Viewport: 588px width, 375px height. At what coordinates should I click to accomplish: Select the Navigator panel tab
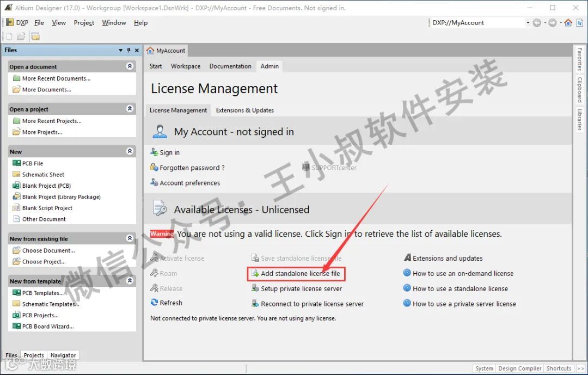coord(63,355)
